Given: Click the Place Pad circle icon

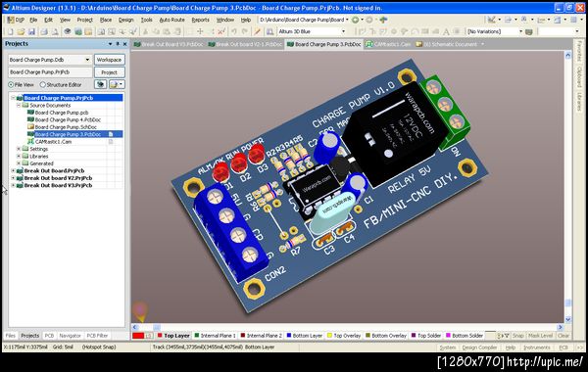Looking at the screenshot, I should [394, 32].
